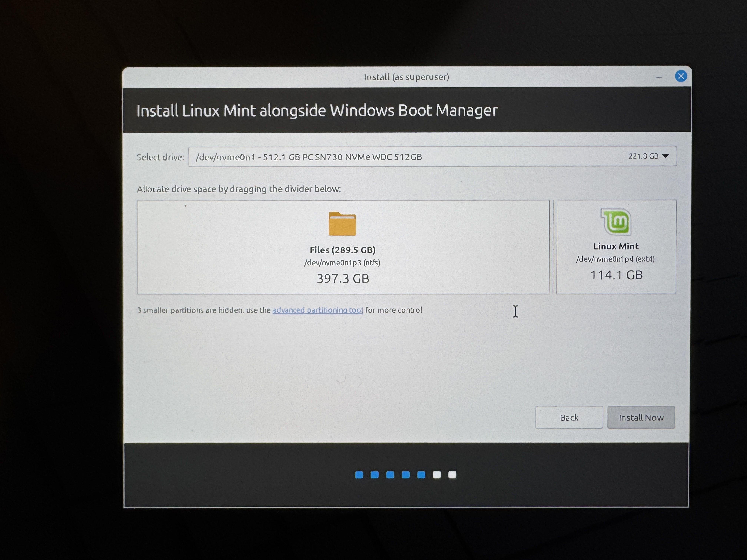Screen dimensions: 747x560
Task: Click the last white progress dot
Action: (452, 475)
